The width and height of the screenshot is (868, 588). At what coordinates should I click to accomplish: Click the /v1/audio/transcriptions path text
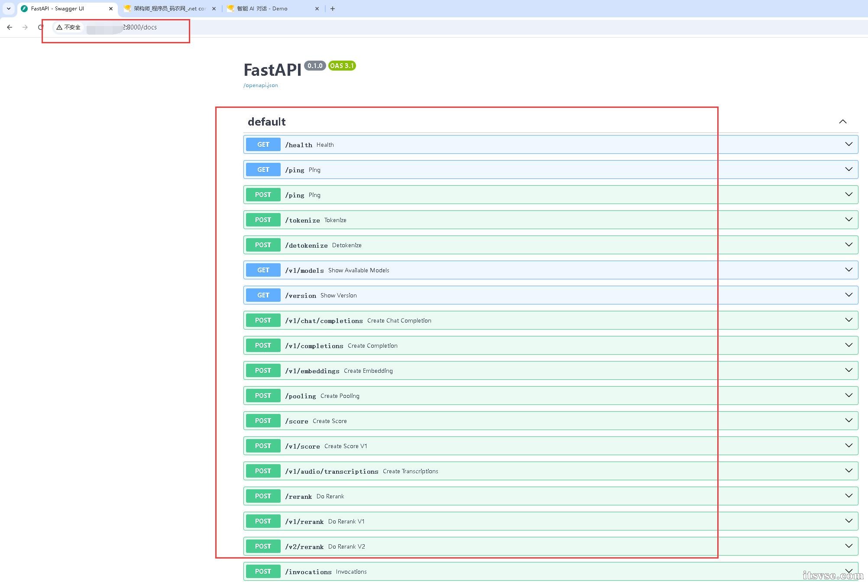(332, 472)
